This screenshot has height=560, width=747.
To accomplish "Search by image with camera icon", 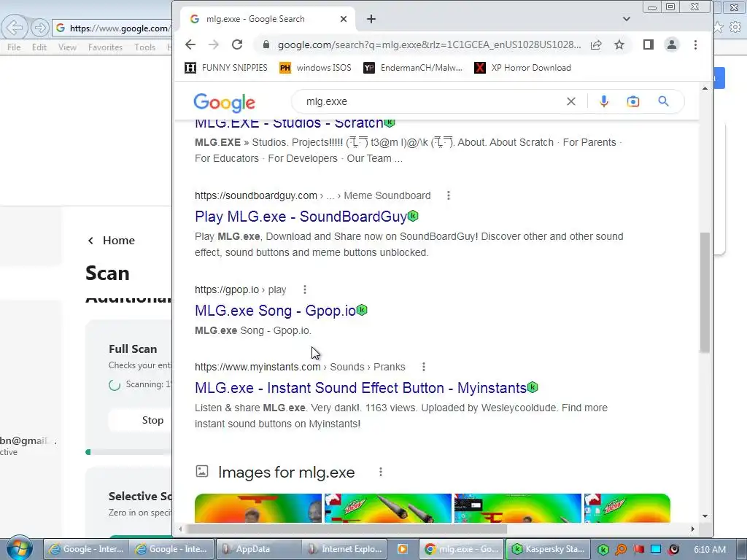I will point(632,101).
